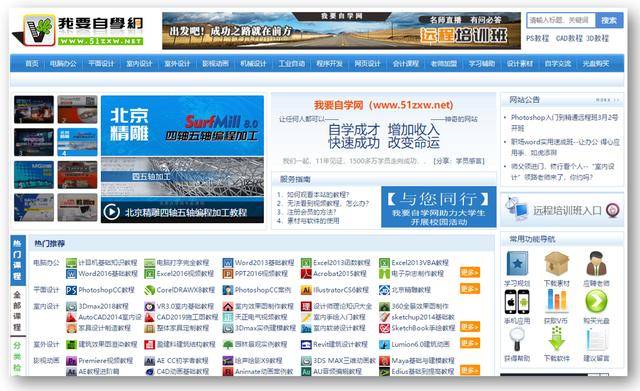Click 更多 button in 室外设计 row
The image size is (640, 391).
tap(470, 343)
